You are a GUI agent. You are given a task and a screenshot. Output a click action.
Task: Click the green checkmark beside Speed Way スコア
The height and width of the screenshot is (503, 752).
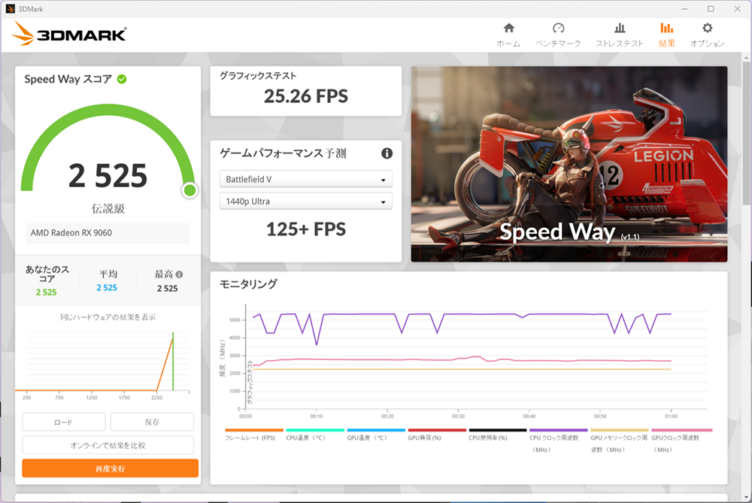click(x=122, y=79)
